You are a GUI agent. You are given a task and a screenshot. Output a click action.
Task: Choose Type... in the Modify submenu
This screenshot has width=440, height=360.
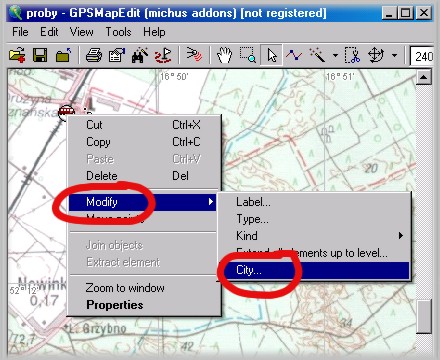[314, 219]
